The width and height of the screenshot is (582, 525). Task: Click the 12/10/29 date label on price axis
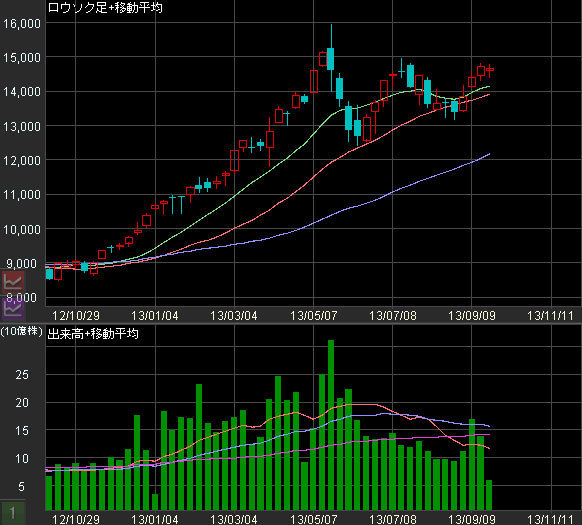[76, 316]
